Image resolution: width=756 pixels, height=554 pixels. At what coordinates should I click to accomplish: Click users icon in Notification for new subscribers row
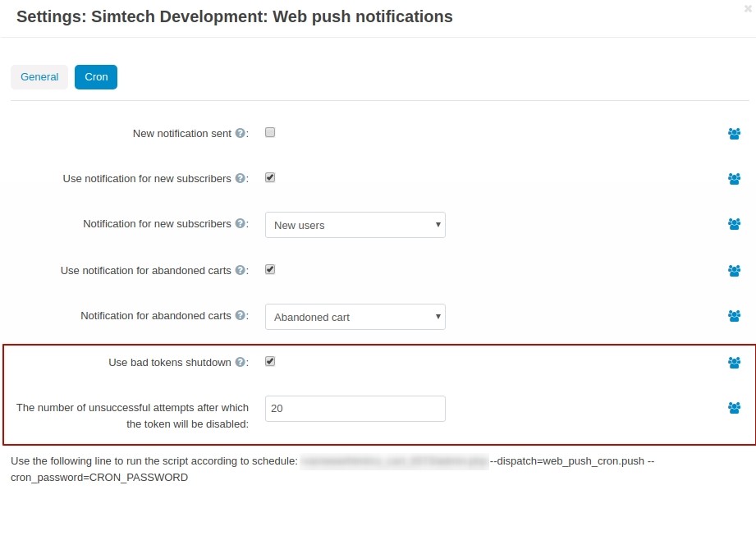(735, 224)
